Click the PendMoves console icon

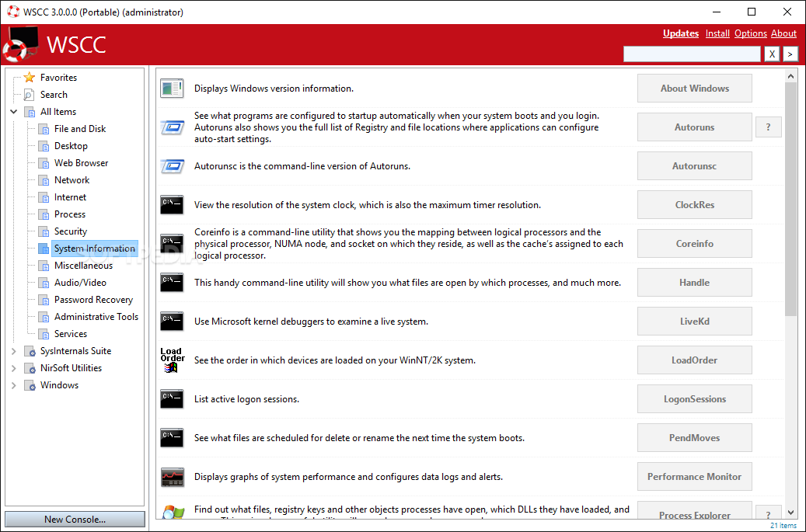click(x=172, y=438)
